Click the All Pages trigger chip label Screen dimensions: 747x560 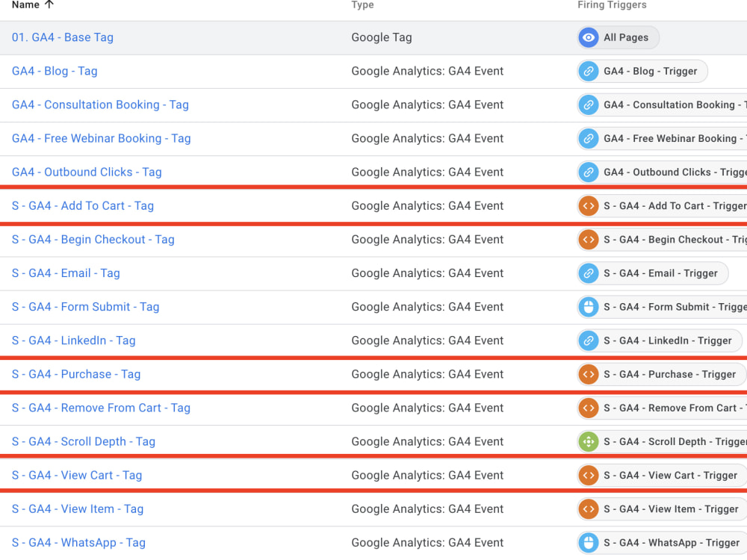coord(626,37)
